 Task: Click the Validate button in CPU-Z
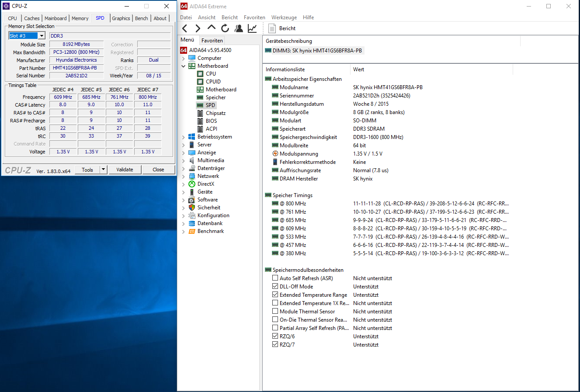click(x=125, y=170)
